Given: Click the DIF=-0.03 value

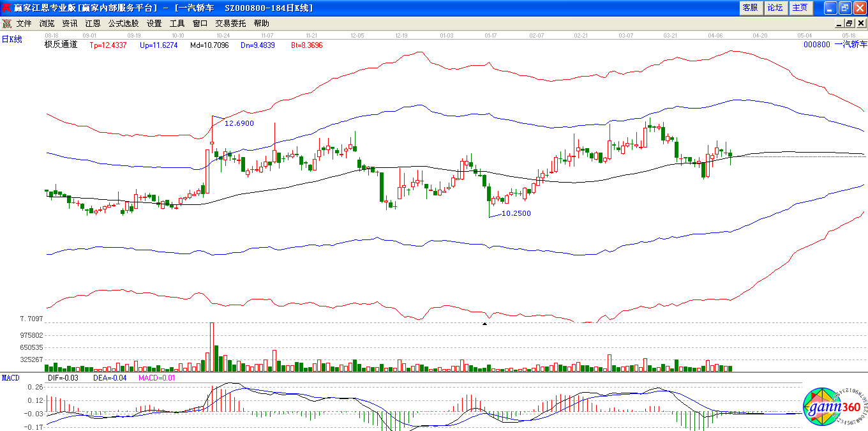Looking at the screenshot, I should [x=64, y=378].
